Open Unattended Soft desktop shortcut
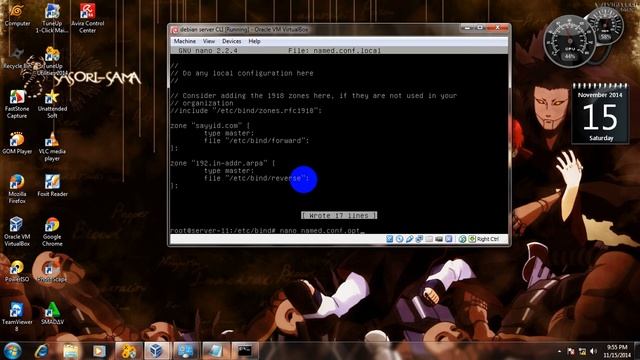The width and height of the screenshot is (640, 360). click(x=52, y=104)
